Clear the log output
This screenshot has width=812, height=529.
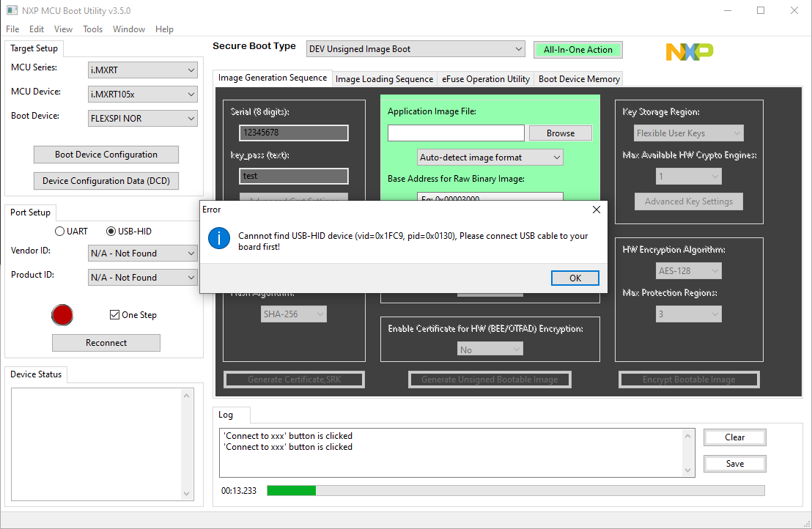click(734, 437)
